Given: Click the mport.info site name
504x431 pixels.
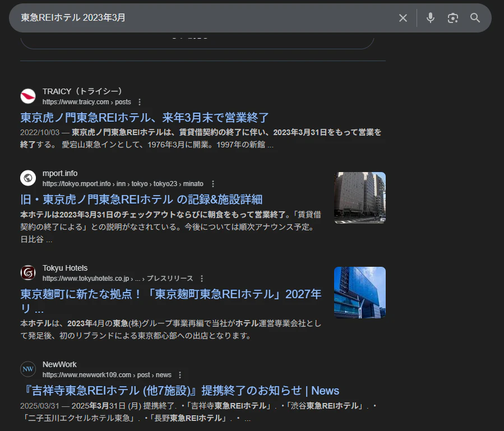Looking at the screenshot, I should click(x=60, y=173).
